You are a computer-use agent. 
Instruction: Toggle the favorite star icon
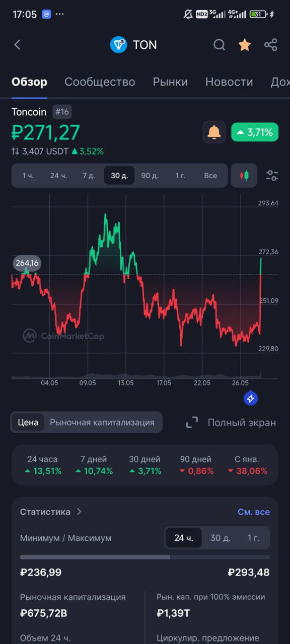pos(245,45)
